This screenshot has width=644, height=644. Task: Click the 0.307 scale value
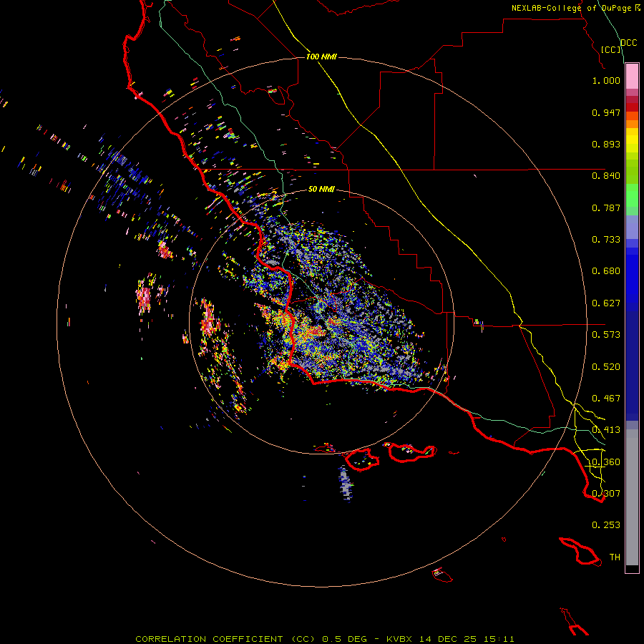[x=606, y=494]
